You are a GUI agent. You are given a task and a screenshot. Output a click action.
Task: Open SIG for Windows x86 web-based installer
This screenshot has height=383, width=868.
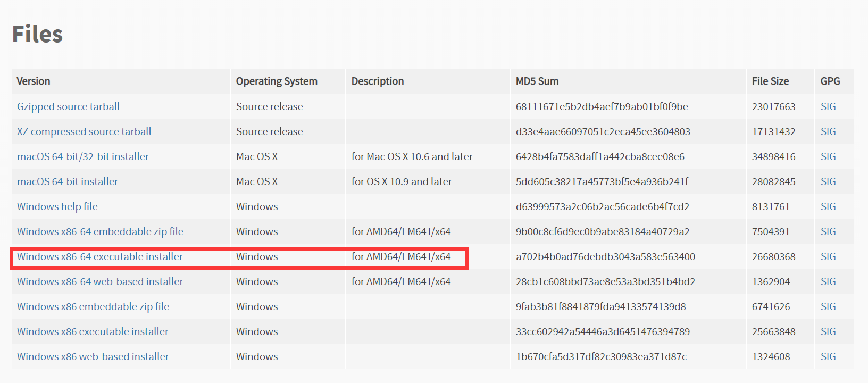click(828, 356)
